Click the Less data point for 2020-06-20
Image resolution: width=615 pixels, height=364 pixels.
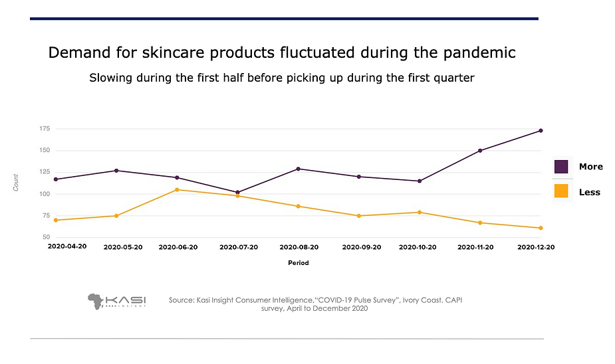pyautogui.click(x=177, y=190)
